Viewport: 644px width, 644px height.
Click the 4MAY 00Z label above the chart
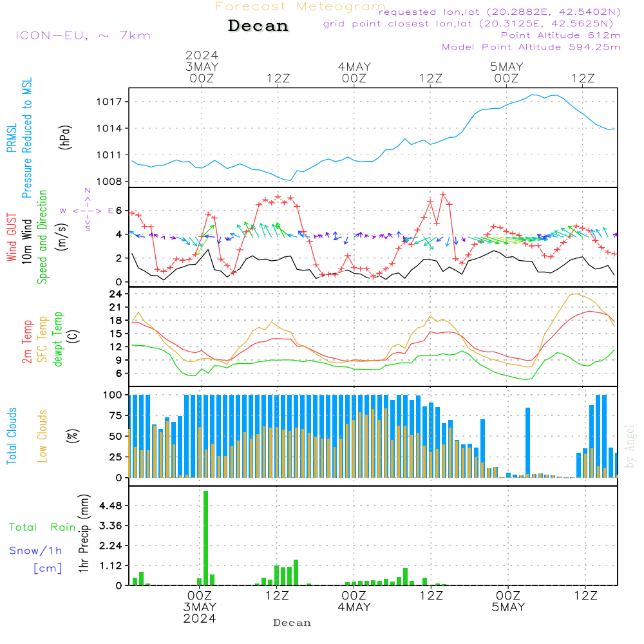point(354,72)
